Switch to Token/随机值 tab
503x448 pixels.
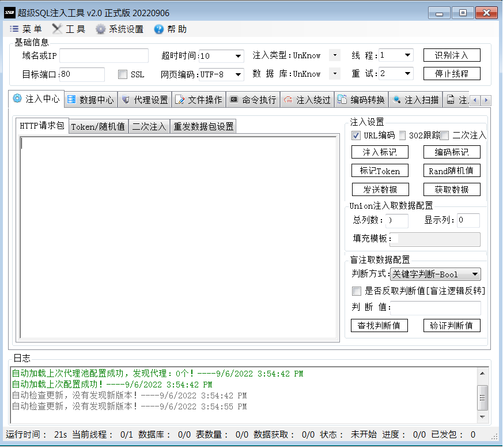(98, 127)
